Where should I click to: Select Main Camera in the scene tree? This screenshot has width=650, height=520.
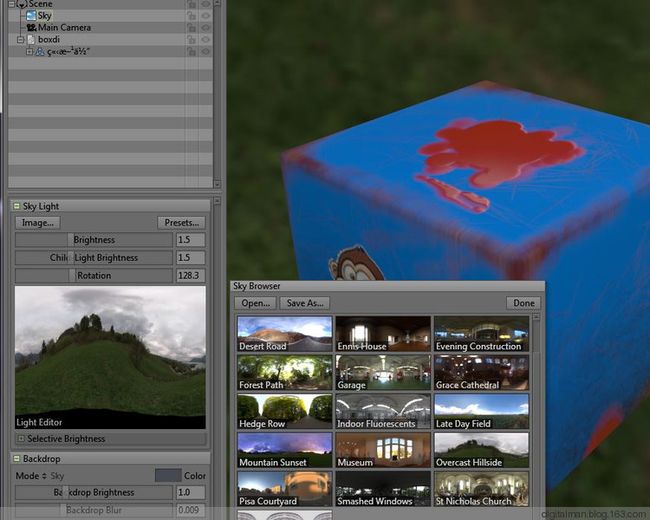pyautogui.click(x=64, y=28)
